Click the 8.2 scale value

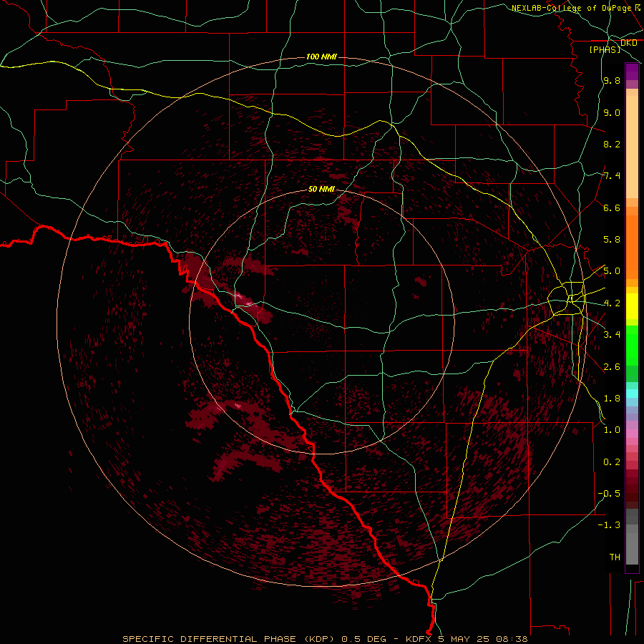tap(612, 144)
